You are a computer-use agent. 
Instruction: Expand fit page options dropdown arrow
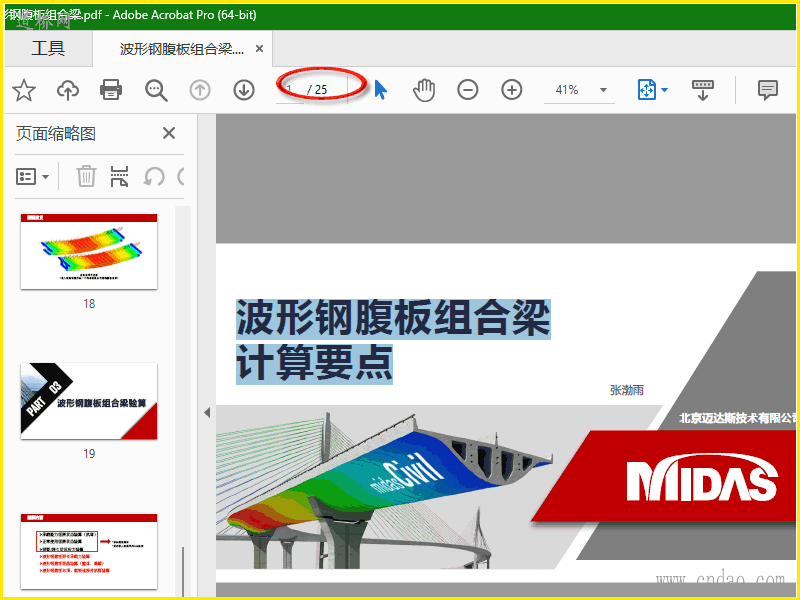pyautogui.click(x=664, y=90)
